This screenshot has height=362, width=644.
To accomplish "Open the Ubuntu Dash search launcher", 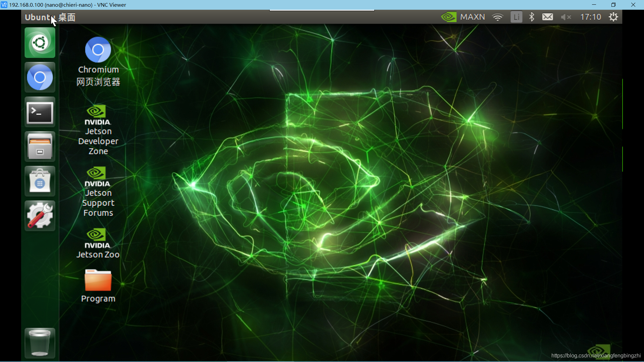I will coord(40,43).
